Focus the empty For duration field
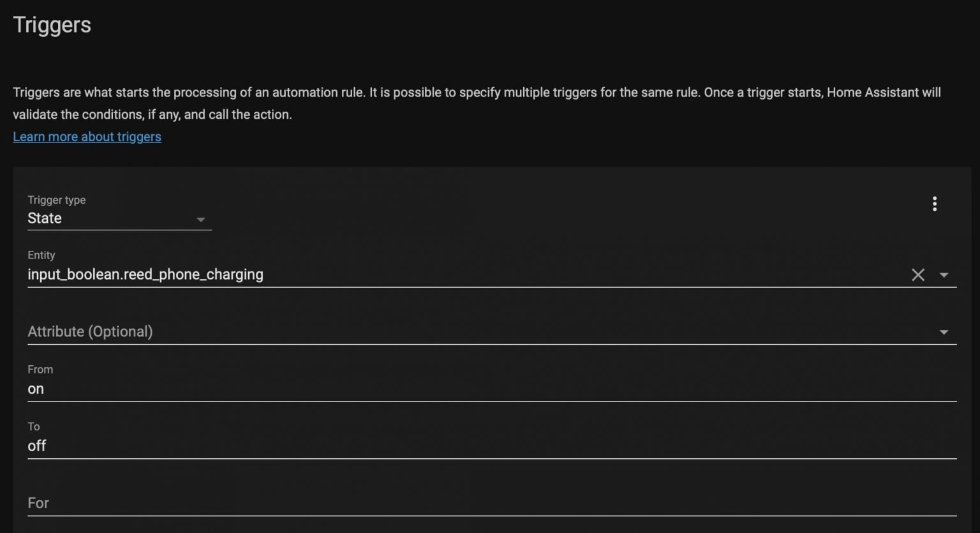The width and height of the screenshot is (980, 533). 447,503
